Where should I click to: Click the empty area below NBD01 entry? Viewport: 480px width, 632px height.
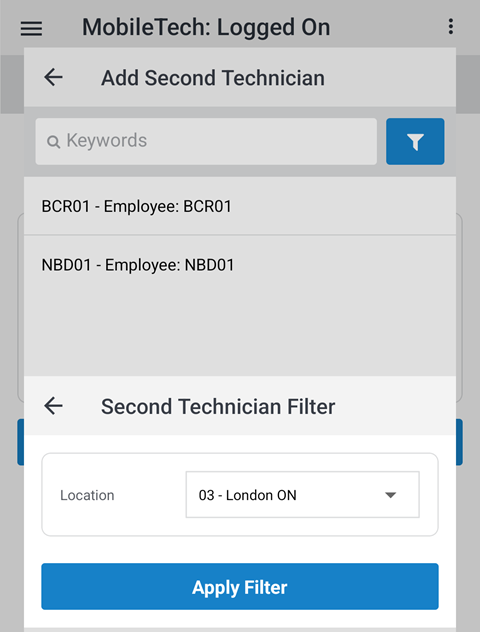[x=240, y=335]
